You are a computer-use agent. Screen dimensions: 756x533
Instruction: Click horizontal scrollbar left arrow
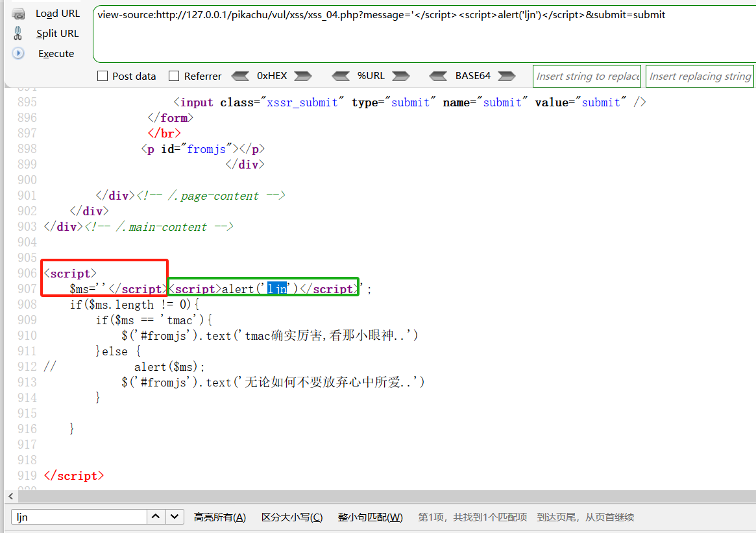click(x=10, y=496)
